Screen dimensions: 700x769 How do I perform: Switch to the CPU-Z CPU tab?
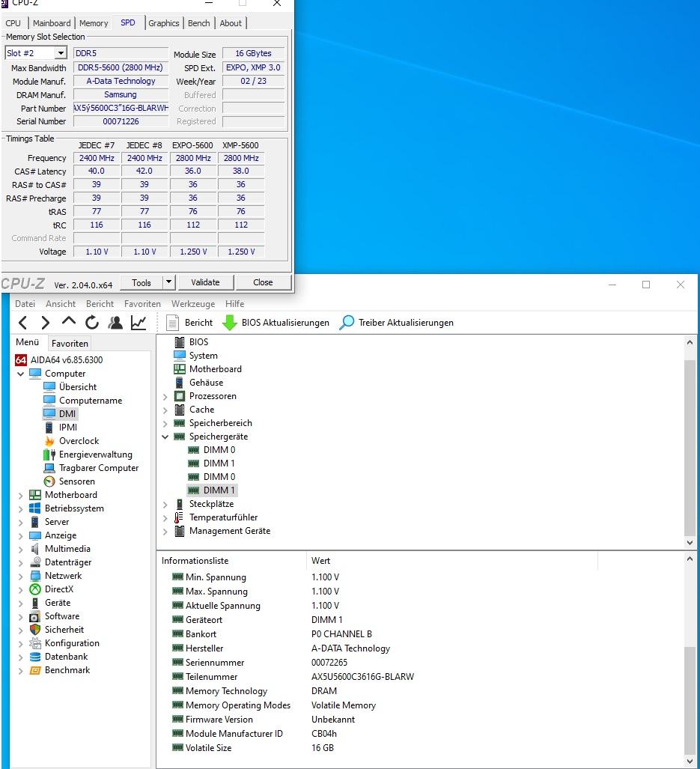[13, 23]
